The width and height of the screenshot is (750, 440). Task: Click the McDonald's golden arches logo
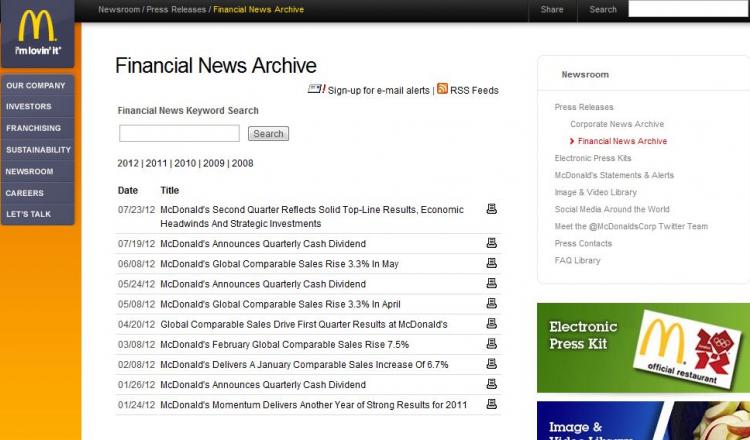(37, 26)
